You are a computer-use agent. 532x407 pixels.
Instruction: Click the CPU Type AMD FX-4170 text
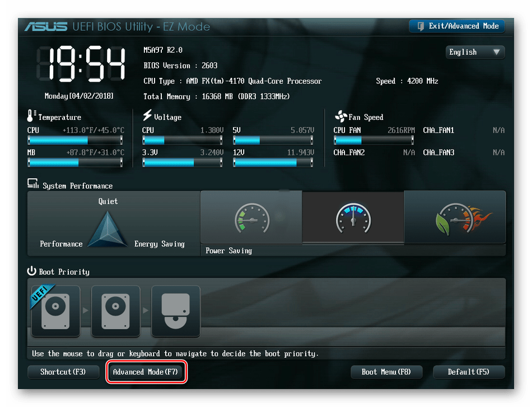pyautogui.click(x=232, y=81)
